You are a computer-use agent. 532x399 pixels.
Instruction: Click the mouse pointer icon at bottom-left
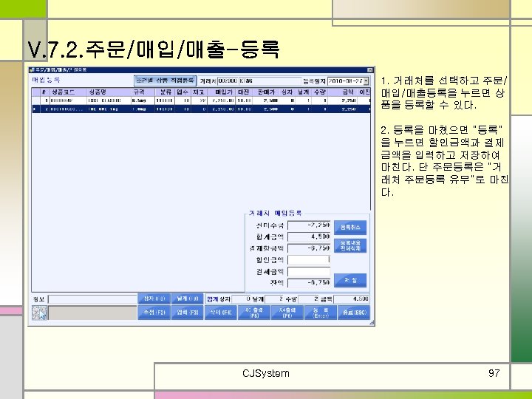click(40, 313)
